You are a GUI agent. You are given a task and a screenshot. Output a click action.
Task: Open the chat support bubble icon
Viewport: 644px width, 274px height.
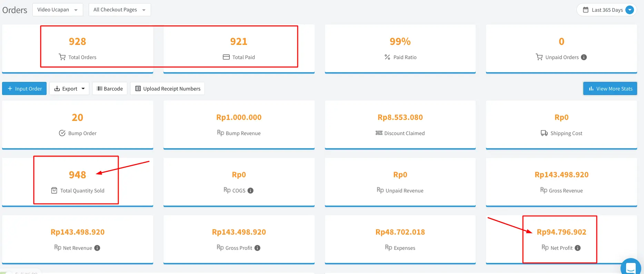coord(631,267)
